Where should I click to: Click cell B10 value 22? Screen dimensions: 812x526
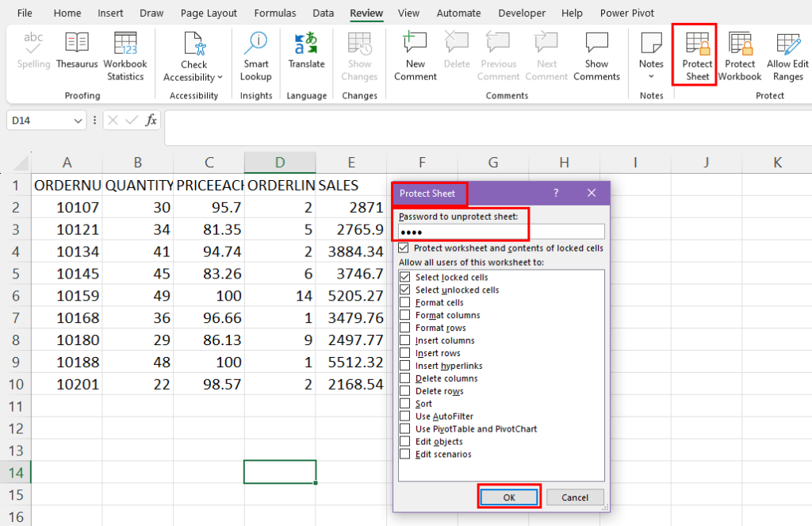(138, 384)
